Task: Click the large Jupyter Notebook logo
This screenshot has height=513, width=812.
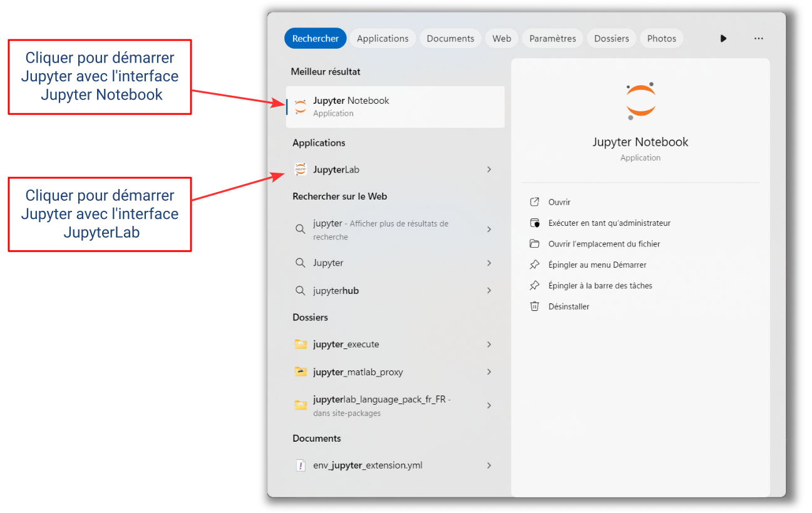Action: [640, 101]
